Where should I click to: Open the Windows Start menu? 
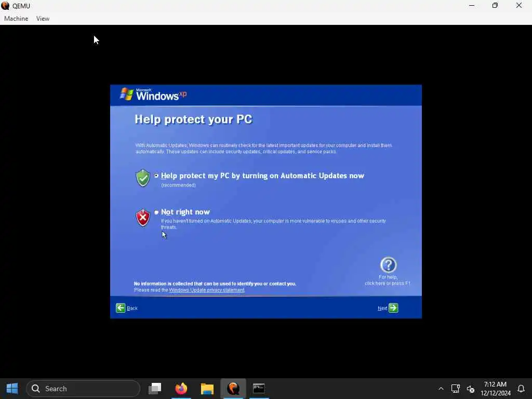(12, 389)
